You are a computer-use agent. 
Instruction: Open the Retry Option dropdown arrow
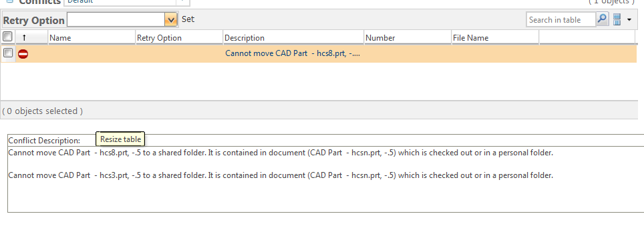(170, 19)
